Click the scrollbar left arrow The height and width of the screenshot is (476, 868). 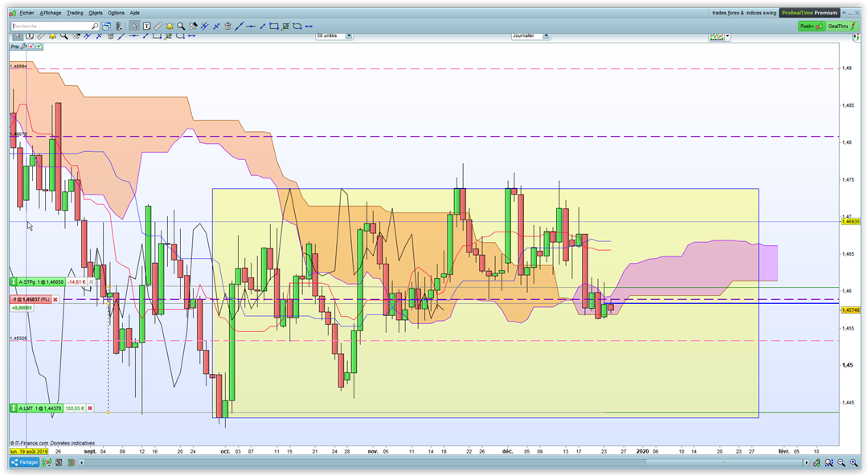(81, 462)
